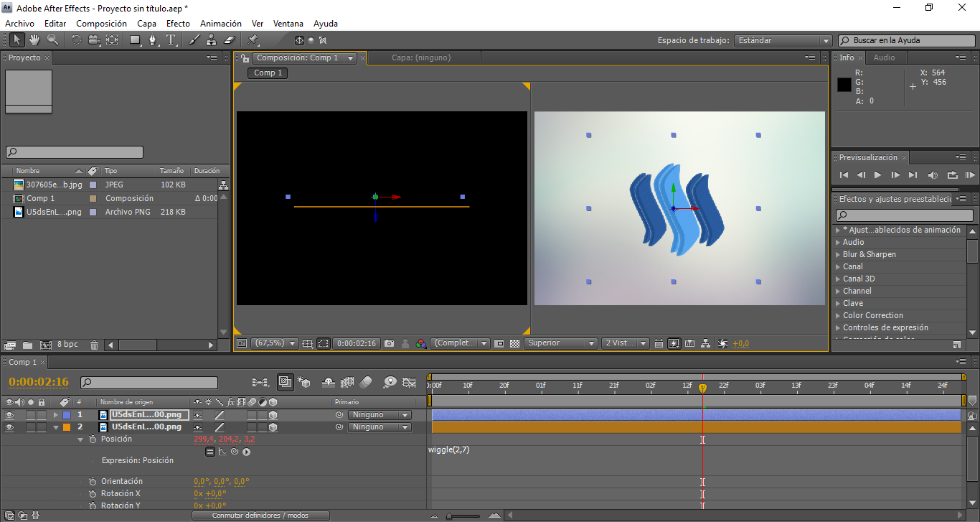Screen dimensions: 980x522
Task: Open grid and guide options in viewer
Action: pos(308,343)
